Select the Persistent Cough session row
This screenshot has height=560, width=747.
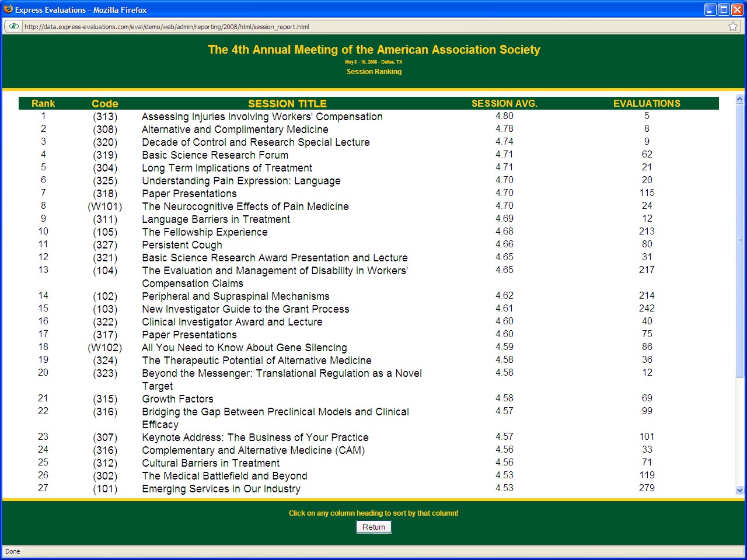[x=182, y=245]
